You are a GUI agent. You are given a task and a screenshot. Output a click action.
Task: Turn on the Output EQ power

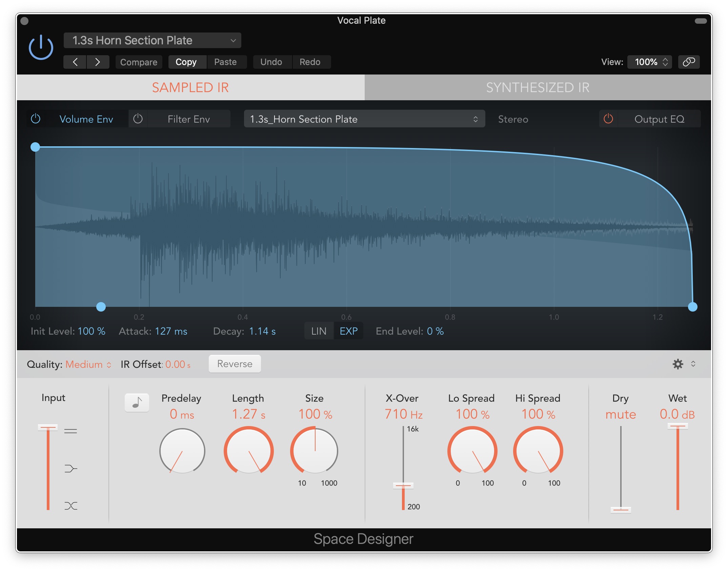608,119
